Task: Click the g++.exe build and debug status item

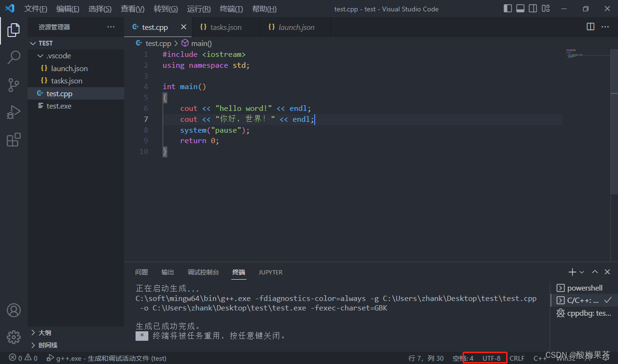Action: (x=106, y=358)
